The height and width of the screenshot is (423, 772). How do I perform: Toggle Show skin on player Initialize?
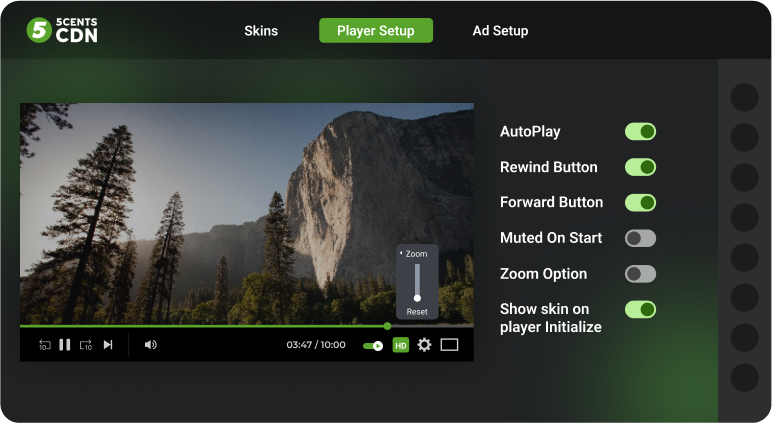tap(640, 309)
